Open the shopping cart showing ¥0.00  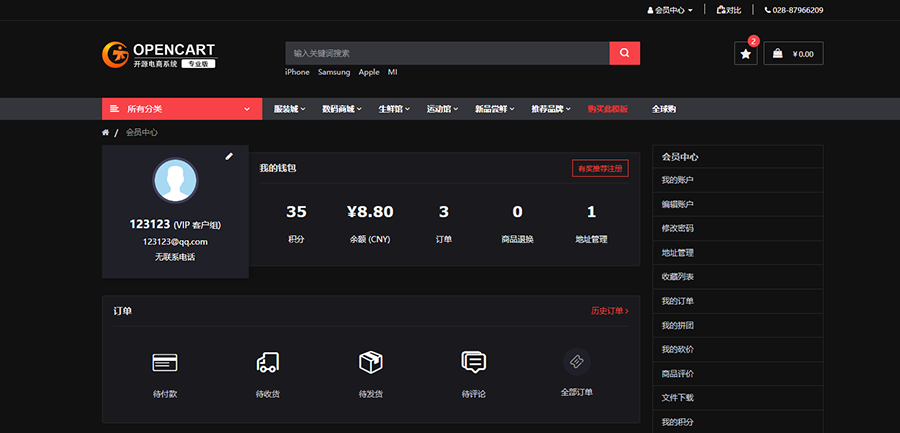(x=793, y=53)
